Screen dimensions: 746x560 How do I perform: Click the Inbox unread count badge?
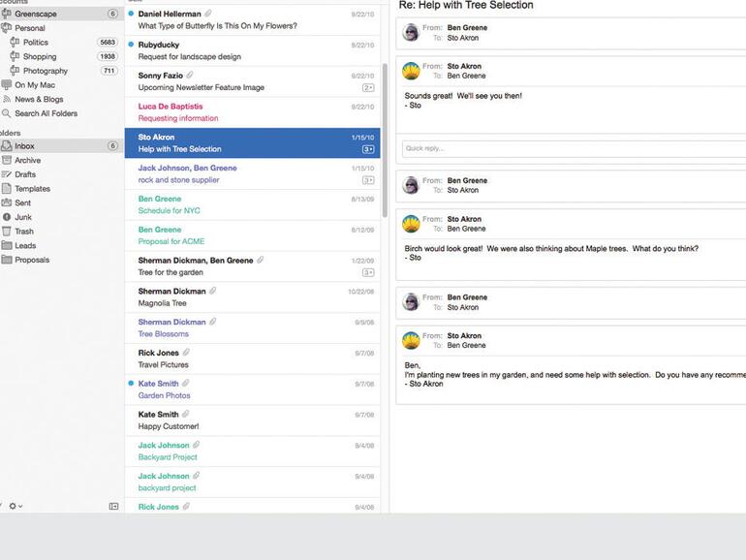[112, 145]
